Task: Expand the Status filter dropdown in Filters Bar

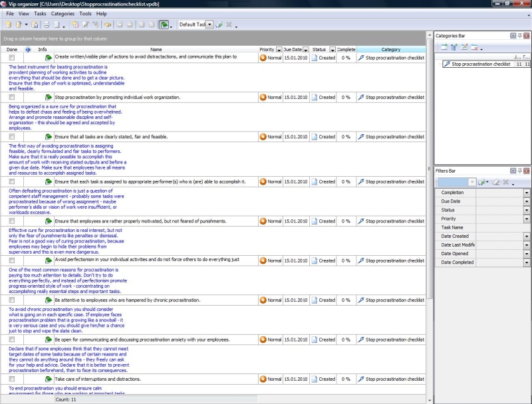Action: tap(527, 210)
